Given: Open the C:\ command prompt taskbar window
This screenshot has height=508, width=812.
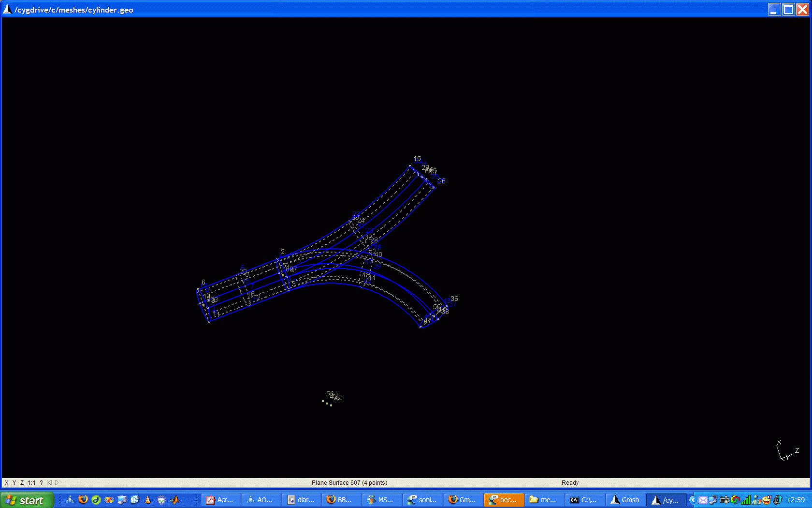Looking at the screenshot, I should coord(584,500).
